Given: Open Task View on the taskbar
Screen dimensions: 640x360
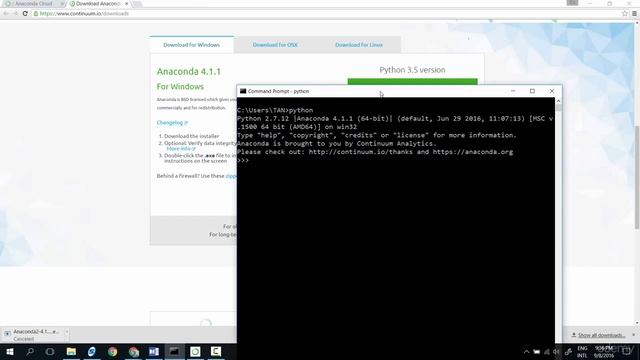Looking at the screenshot, I should coord(50,351).
